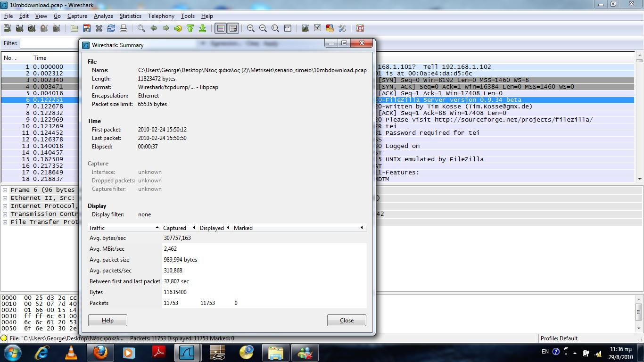Open the edit capture filter icon
644x362 pixels.
[305, 28]
